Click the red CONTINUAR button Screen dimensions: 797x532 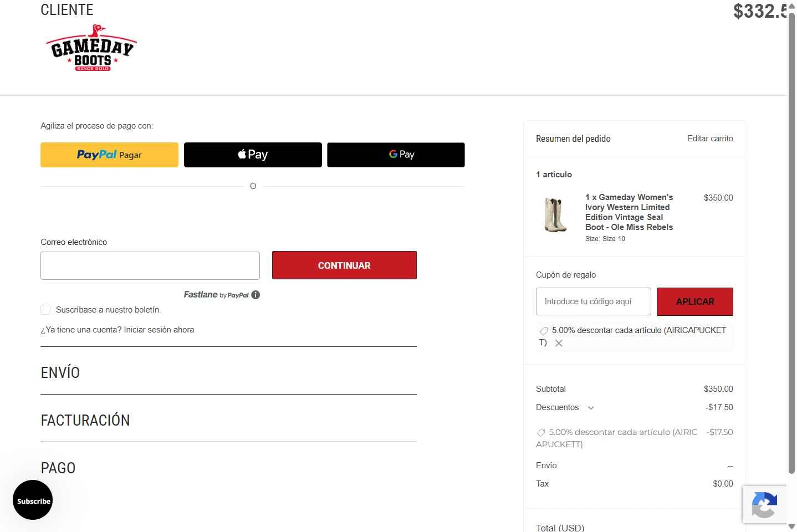344,265
